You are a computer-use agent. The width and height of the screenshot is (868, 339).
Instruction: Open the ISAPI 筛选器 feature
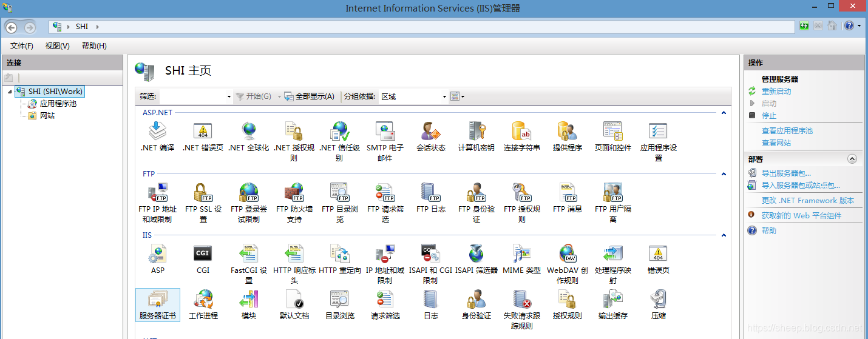[x=476, y=259]
